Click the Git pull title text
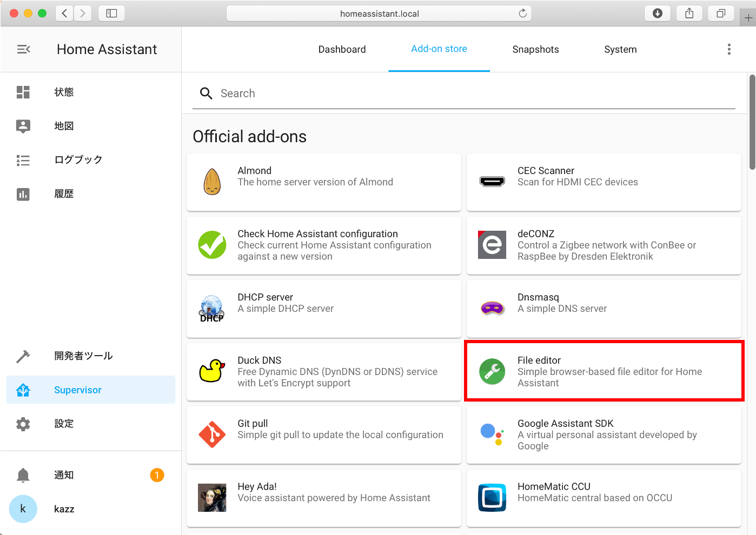 253,424
